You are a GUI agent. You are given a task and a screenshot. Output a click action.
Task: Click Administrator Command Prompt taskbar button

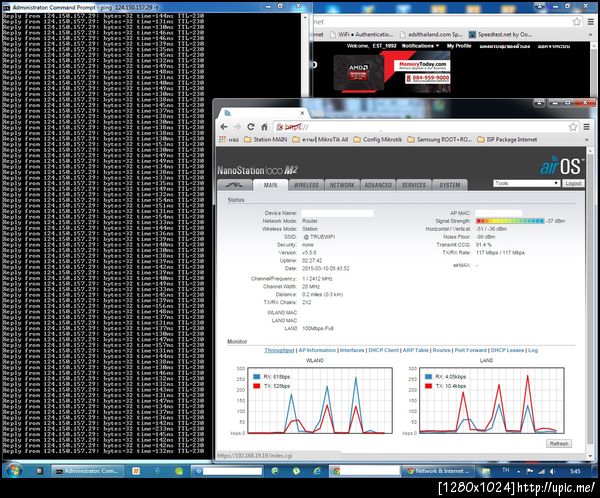88,471
